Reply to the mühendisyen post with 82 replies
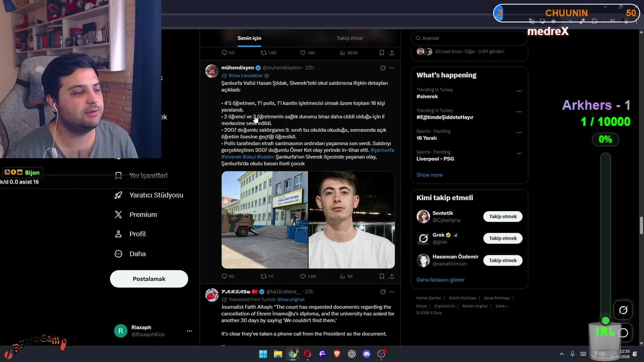The image size is (644, 362). click(x=228, y=277)
